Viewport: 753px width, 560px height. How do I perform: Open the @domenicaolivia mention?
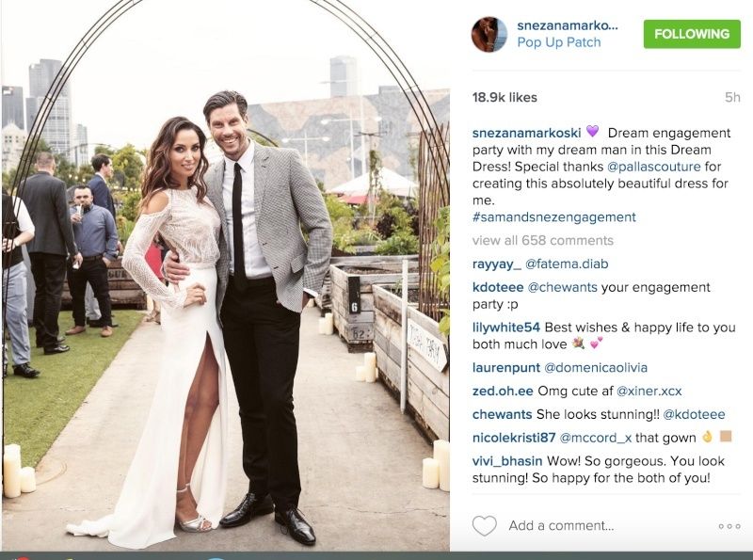pyautogui.click(x=596, y=368)
